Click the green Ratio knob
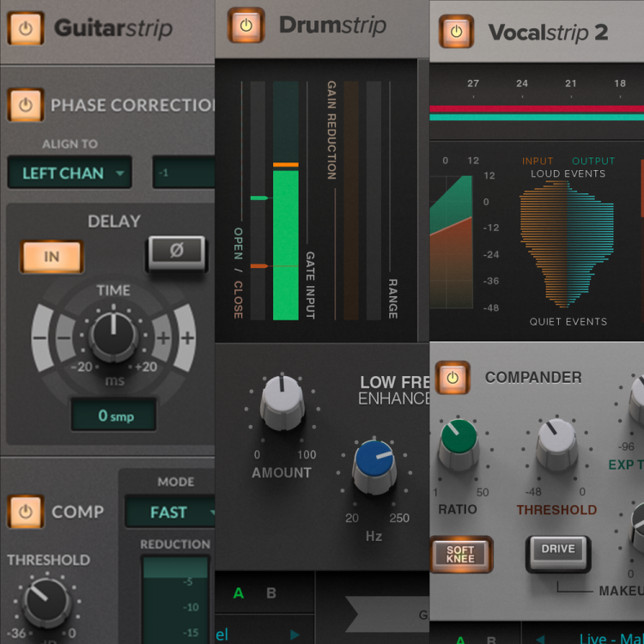 (459, 439)
